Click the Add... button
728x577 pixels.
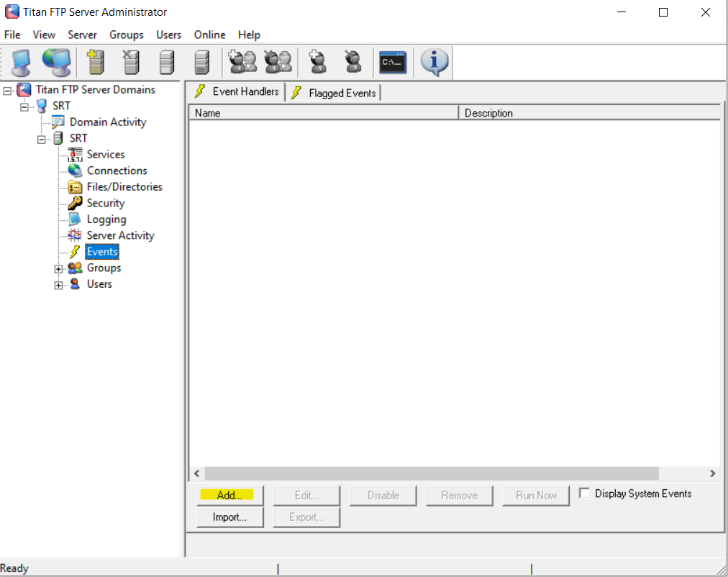point(230,495)
